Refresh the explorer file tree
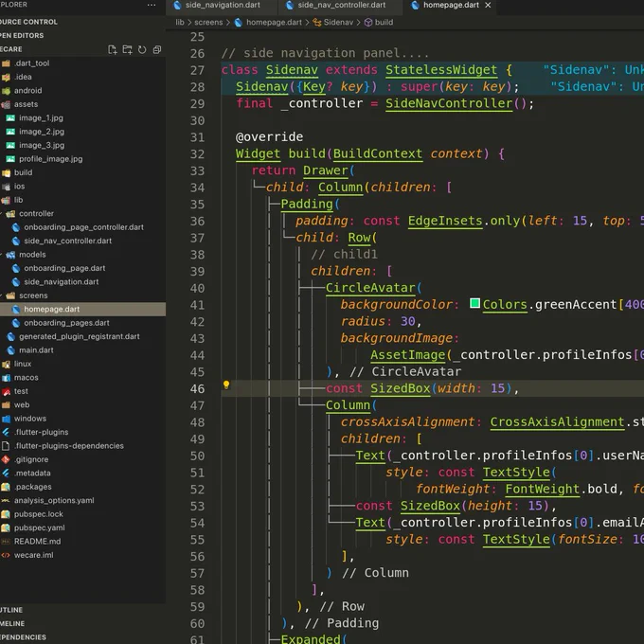 (x=142, y=49)
